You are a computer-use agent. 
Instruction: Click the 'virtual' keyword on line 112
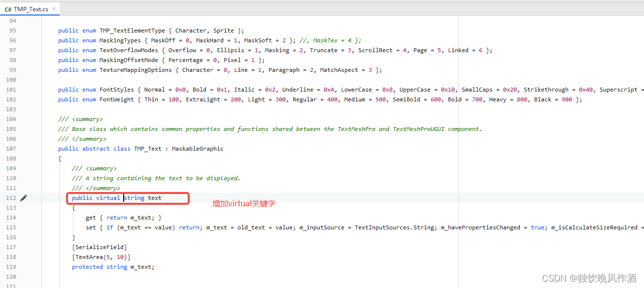pos(108,198)
